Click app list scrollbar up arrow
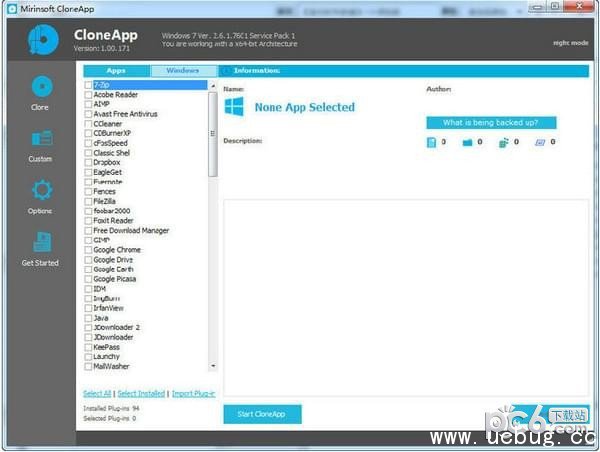 point(213,85)
